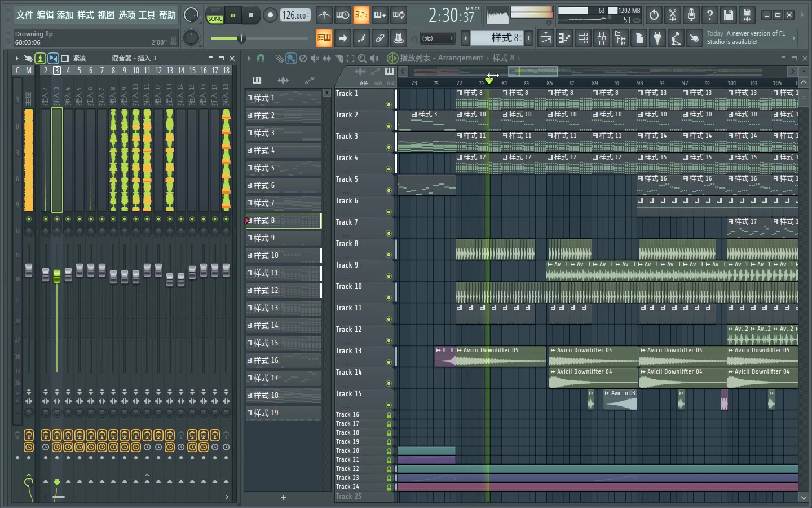
Task: Expand the Arrangement breadcrumb in playlist title
Action: (488, 58)
